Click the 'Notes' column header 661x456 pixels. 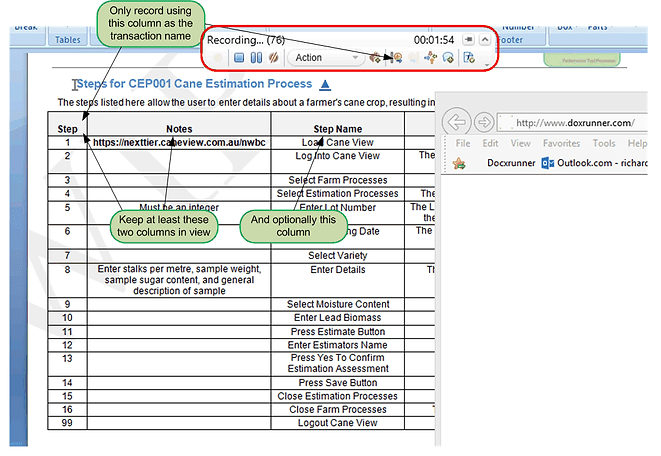point(179,129)
